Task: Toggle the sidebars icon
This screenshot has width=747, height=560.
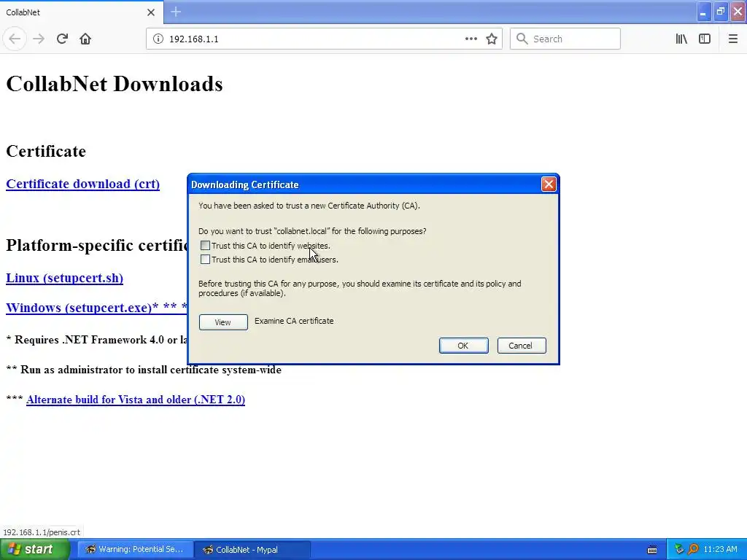Action: [x=705, y=39]
